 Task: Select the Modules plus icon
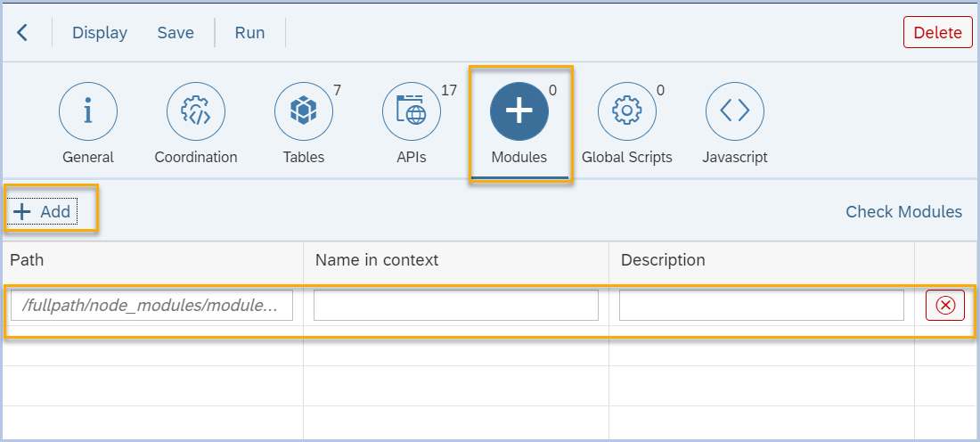point(519,111)
